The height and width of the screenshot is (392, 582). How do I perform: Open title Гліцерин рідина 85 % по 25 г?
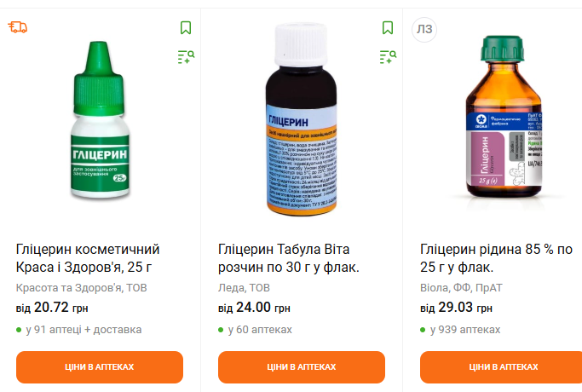496,258
